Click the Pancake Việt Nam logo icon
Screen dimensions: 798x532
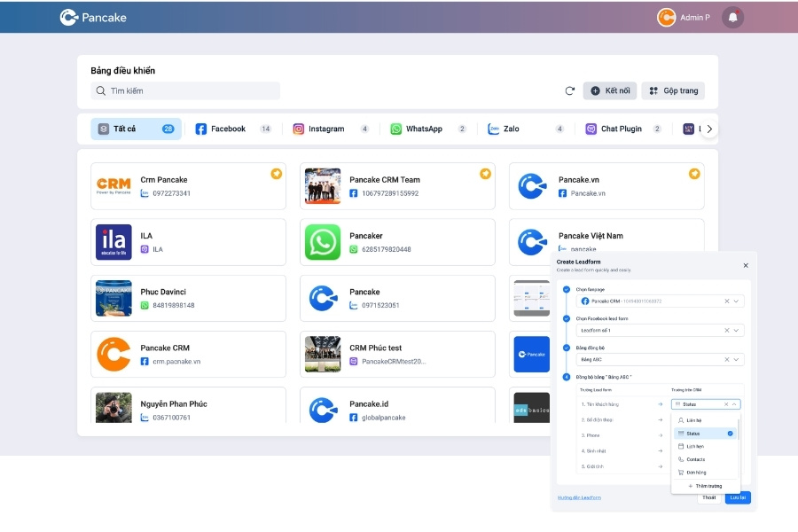532,242
